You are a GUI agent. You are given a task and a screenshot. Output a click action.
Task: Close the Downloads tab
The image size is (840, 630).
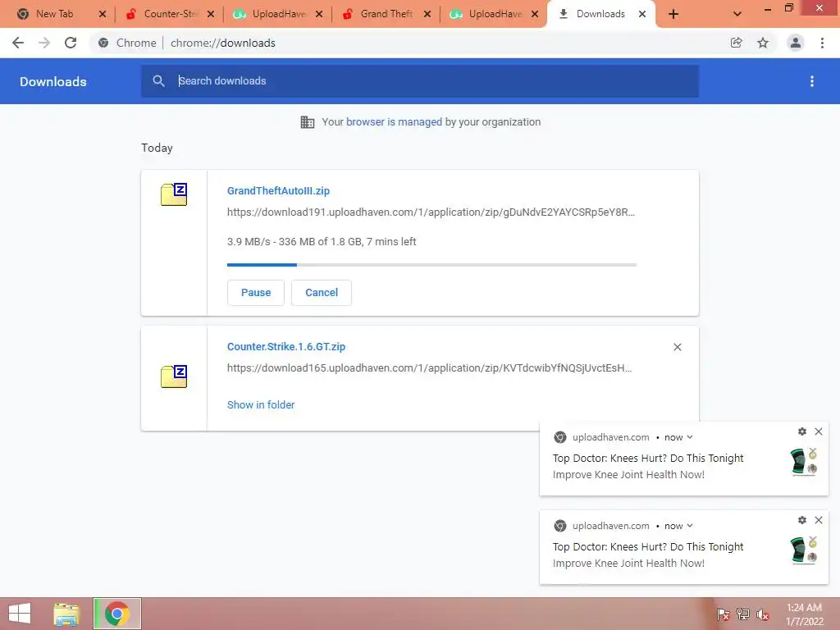642,15
